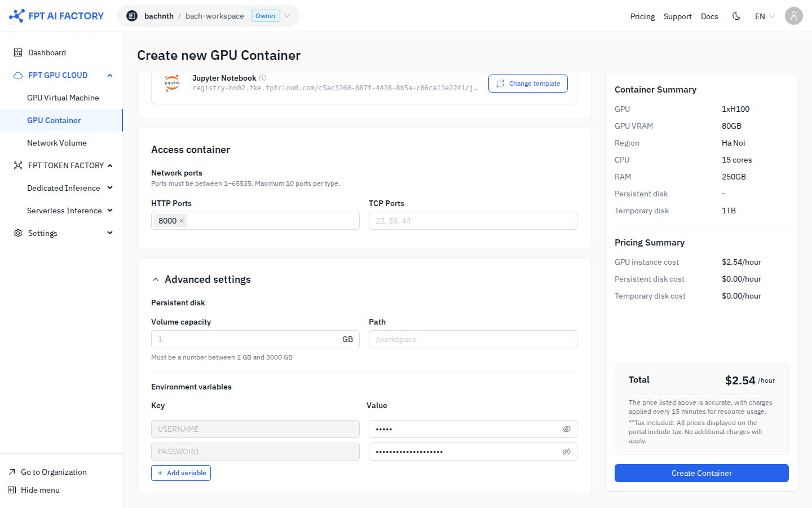The image size is (812, 508).
Task: Open the Docs link
Action: point(709,16)
